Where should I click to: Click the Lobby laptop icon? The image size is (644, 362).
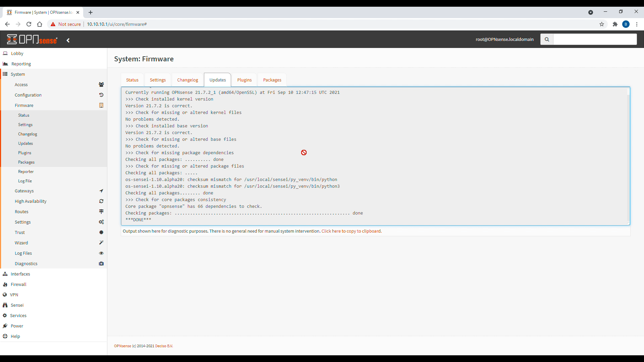pos(5,53)
